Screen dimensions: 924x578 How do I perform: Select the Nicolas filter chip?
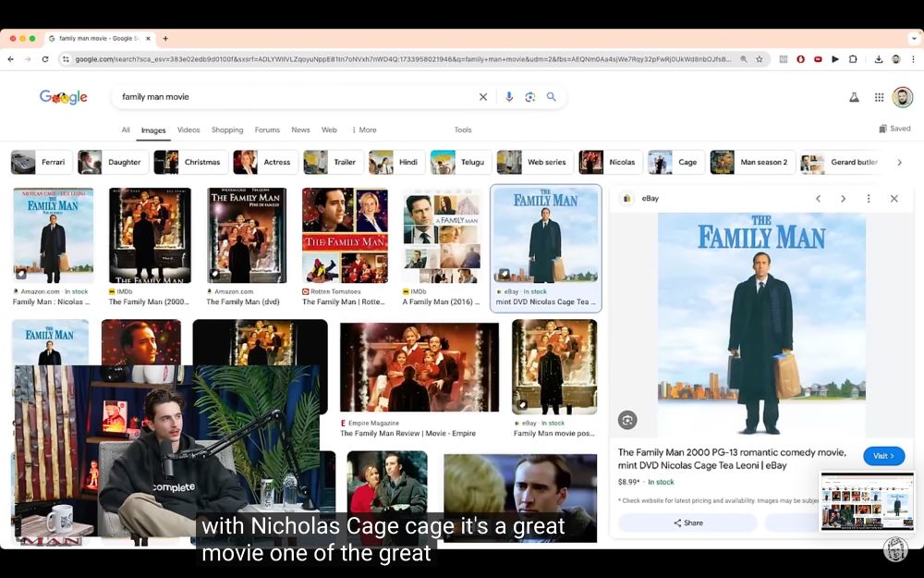coord(611,162)
